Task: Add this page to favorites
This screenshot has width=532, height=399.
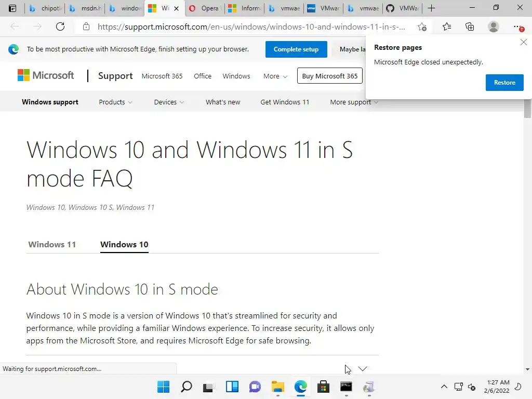Action: tap(422, 27)
